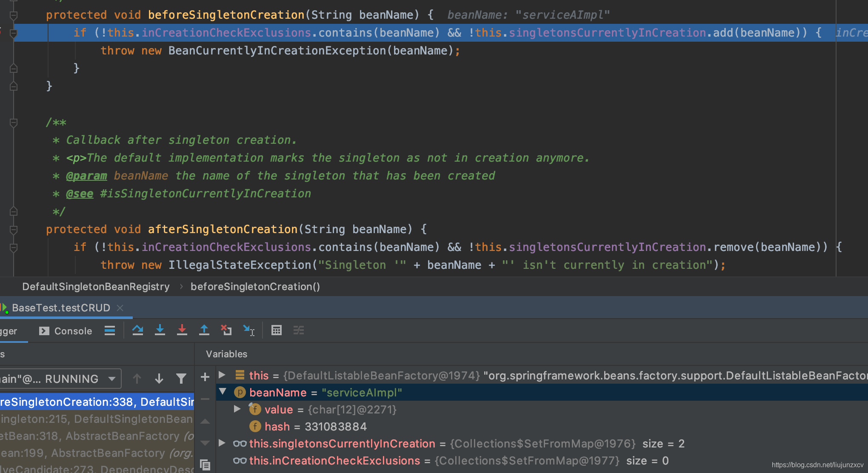The width and height of the screenshot is (868, 473).
Task: Click the evaluate expression icon in toolbar
Action: (x=278, y=331)
